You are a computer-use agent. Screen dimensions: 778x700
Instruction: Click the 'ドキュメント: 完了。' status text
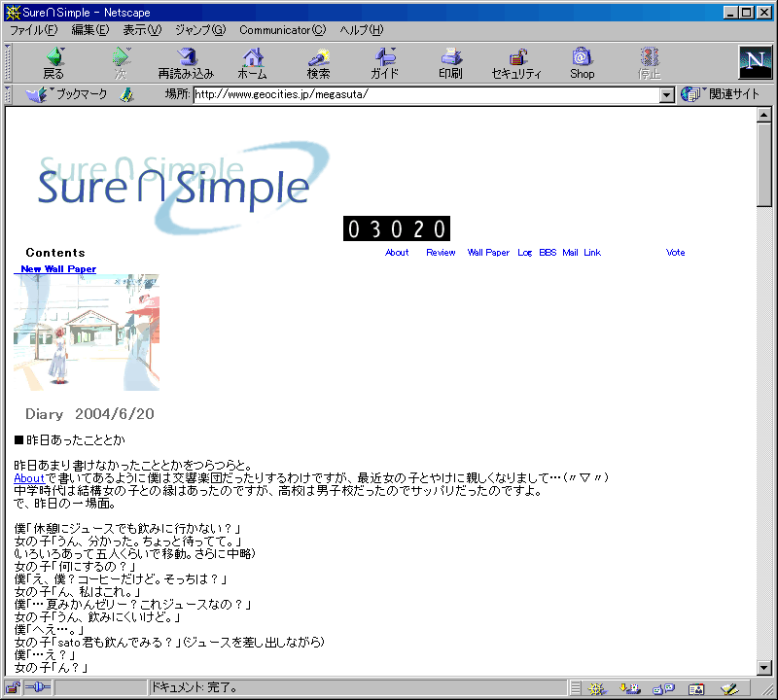pos(194,688)
